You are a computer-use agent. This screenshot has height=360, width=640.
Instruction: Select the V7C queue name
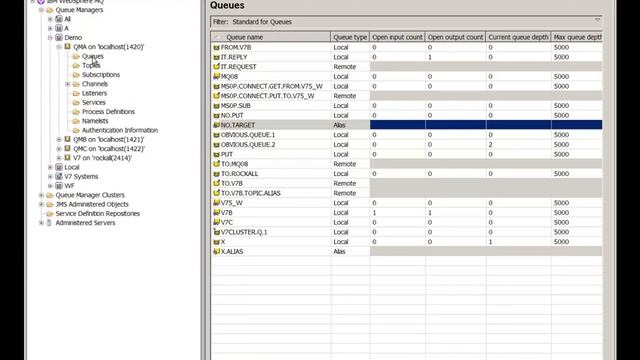pos(227,222)
